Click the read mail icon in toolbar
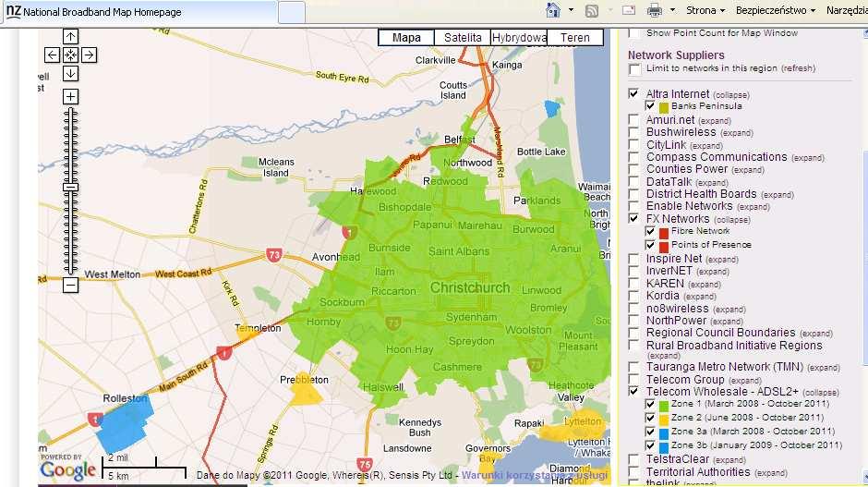The image size is (868, 487). click(628, 10)
